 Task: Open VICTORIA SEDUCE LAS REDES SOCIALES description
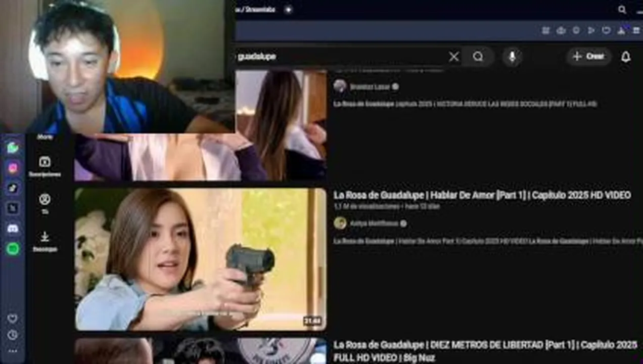[x=465, y=104]
